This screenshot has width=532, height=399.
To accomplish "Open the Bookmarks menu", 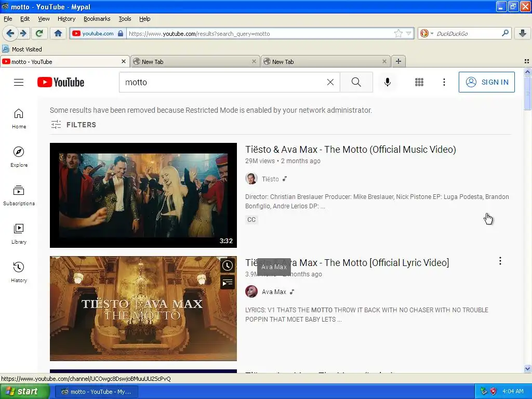I will pyautogui.click(x=97, y=19).
